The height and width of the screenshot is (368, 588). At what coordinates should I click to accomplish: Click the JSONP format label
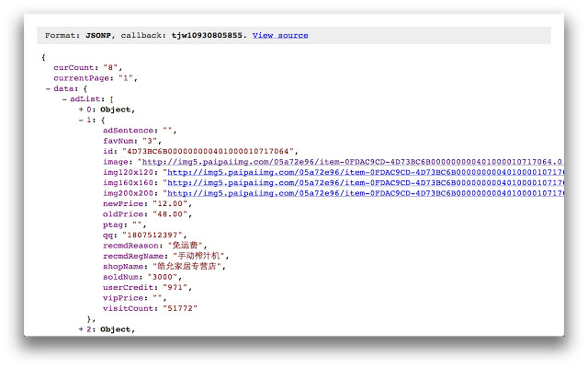[98, 35]
